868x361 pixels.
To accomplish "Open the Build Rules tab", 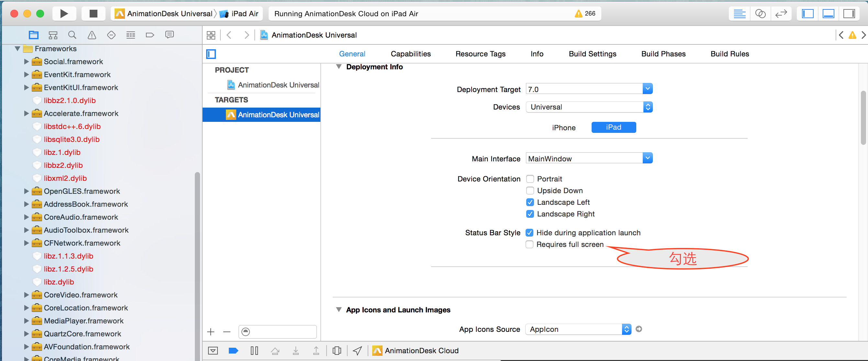I will 729,54.
